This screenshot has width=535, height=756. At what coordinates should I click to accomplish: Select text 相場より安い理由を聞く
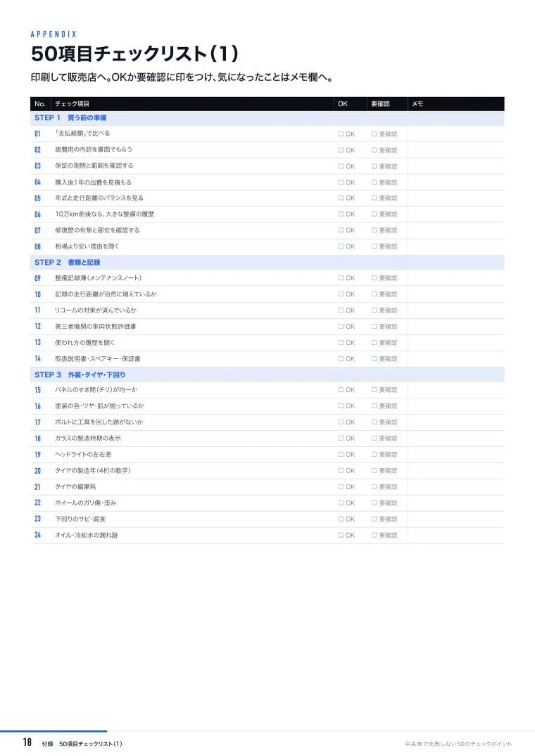[87, 246]
